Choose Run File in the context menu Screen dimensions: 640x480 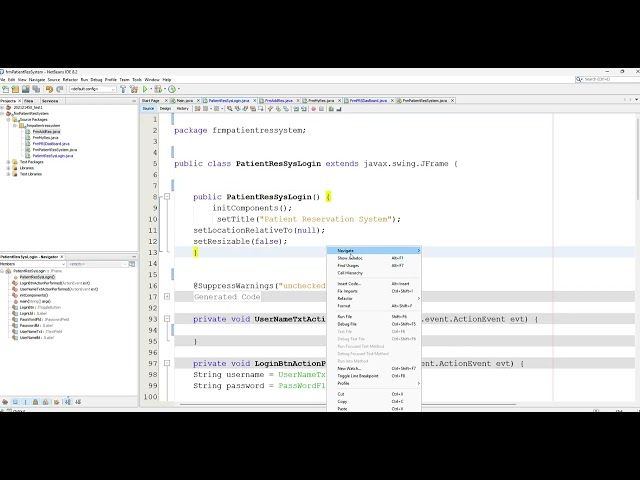(x=374, y=316)
